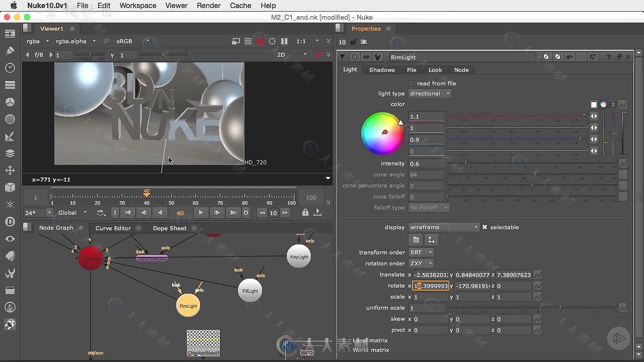Open the display wireframe dropdown
Viewport: 644px width, 362px height.
[444, 227]
